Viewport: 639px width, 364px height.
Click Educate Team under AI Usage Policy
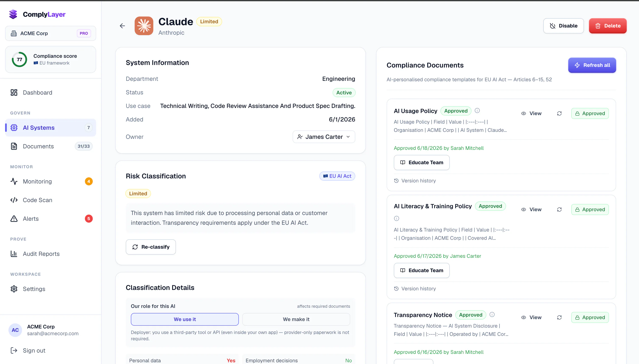[422, 163]
